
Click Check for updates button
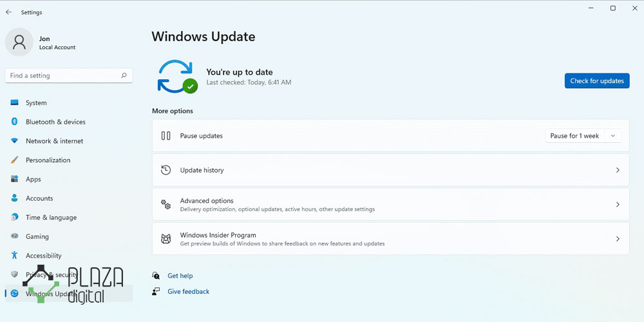click(x=597, y=81)
